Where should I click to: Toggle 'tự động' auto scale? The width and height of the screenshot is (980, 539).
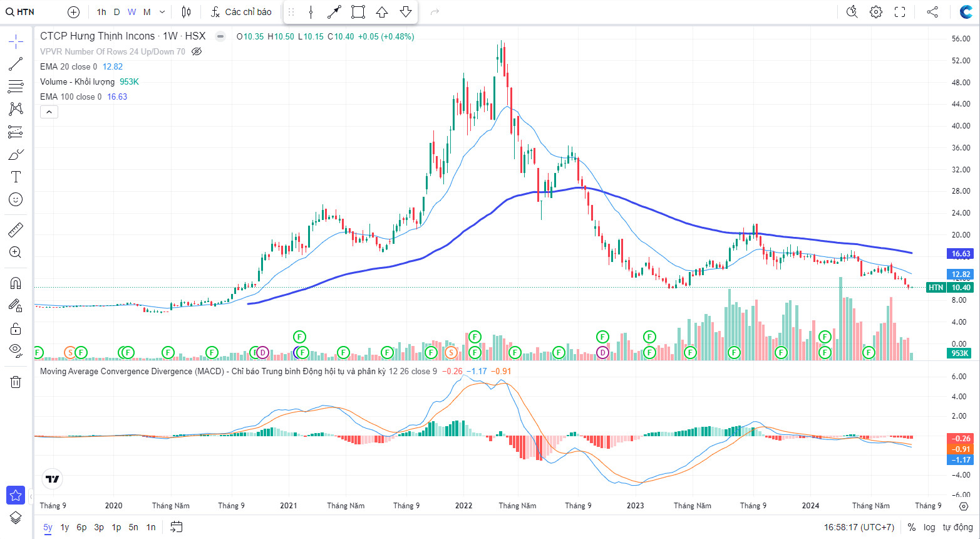958,527
